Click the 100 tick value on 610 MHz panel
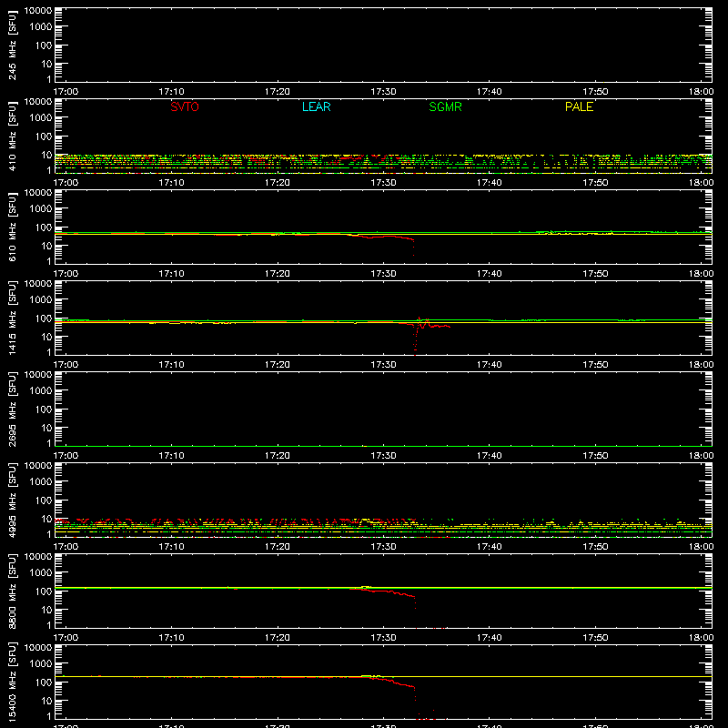728x728 pixels. point(45,227)
